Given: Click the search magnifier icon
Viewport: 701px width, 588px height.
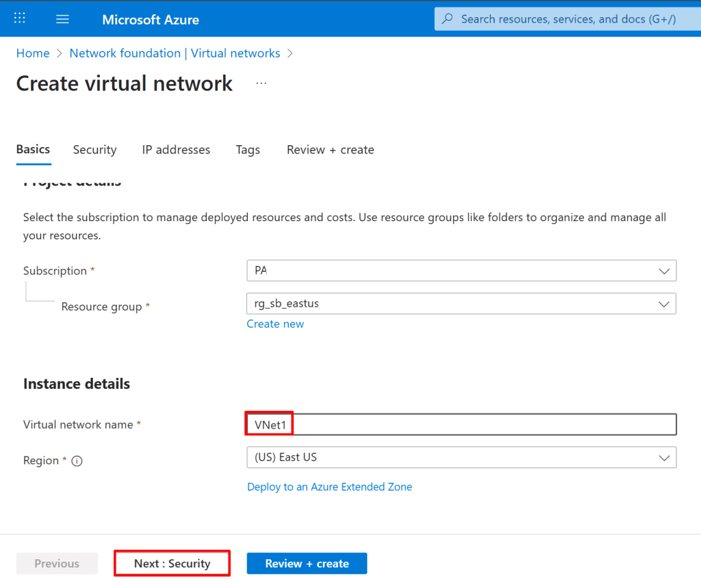Looking at the screenshot, I should 448,19.
